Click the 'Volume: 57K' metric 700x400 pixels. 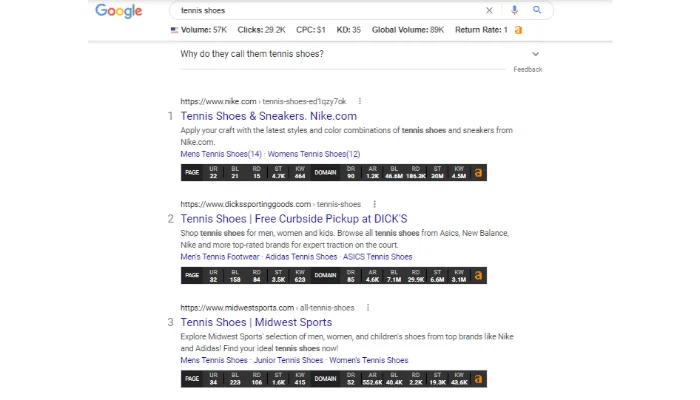point(204,30)
